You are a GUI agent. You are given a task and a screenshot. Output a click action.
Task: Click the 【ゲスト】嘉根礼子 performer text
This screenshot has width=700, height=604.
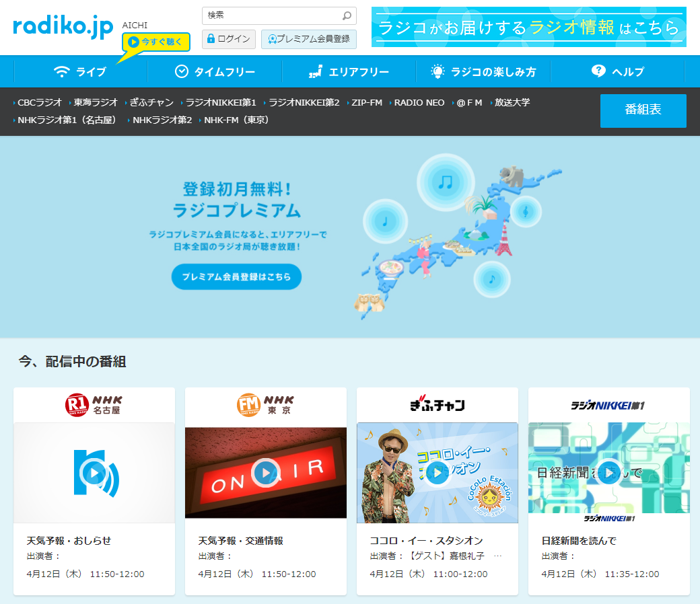(447, 556)
